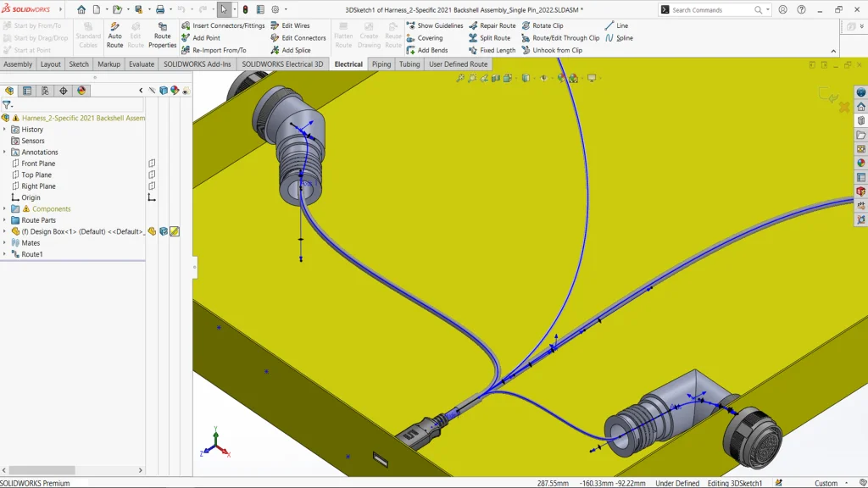868x488 pixels.
Task: Open the SOLIDWORKS Electrical 3D tab
Action: point(282,64)
